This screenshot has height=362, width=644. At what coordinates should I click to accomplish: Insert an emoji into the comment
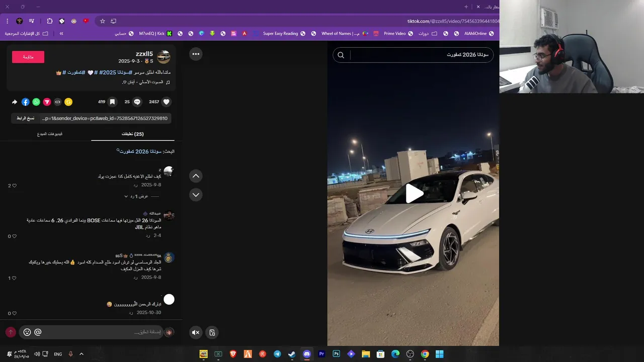(x=27, y=332)
